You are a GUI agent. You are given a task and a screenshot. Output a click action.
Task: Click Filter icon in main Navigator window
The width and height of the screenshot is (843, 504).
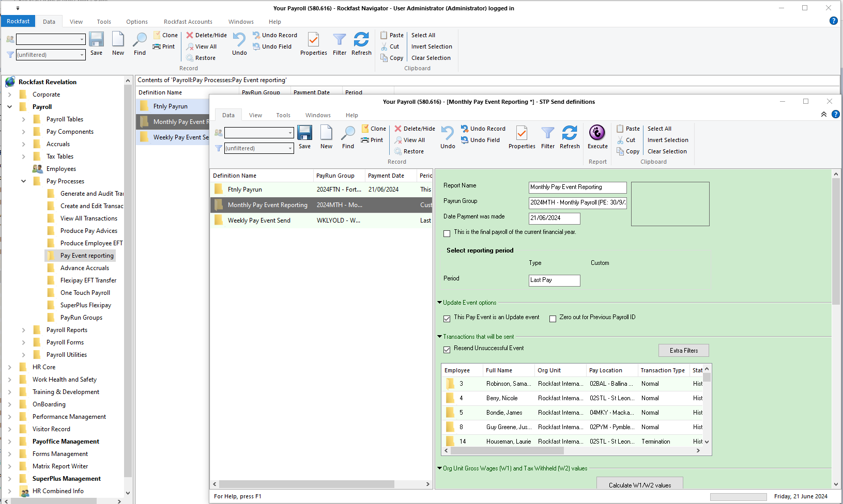pyautogui.click(x=340, y=44)
